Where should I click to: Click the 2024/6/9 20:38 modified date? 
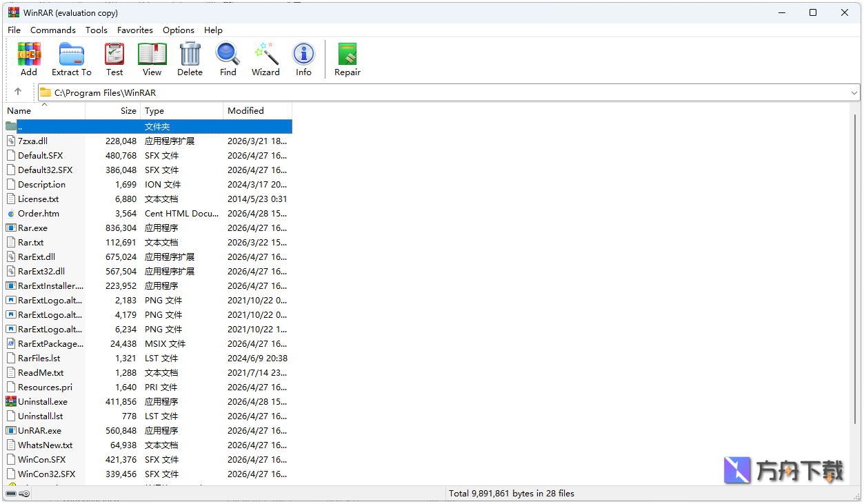(257, 358)
